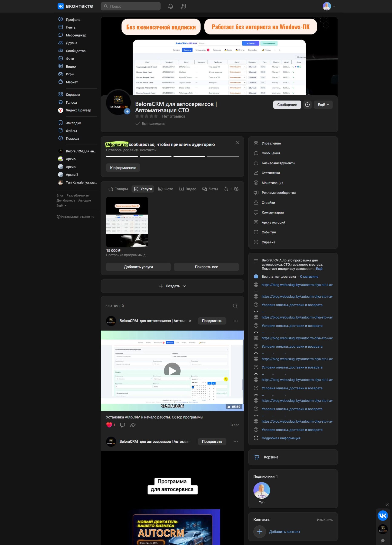The width and height of the screenshot is (392, 545).
Task: Search the community wall posts
Action: point(235,306)
